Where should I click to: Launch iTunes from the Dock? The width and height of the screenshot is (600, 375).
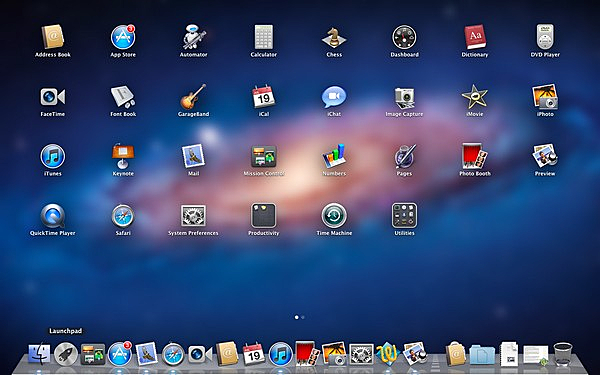[x=280, y=354]
